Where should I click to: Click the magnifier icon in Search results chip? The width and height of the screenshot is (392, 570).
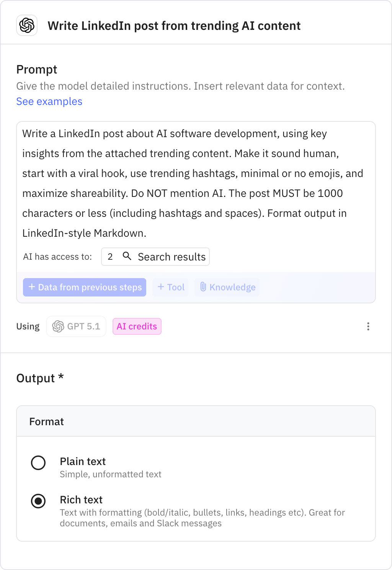(x=127, y=257)
